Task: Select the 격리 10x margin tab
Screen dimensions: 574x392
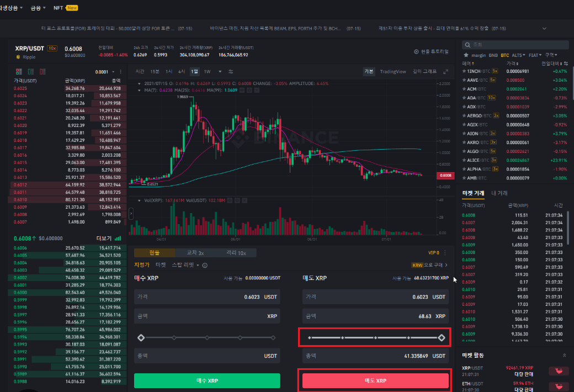Action: tap(236, 253)
